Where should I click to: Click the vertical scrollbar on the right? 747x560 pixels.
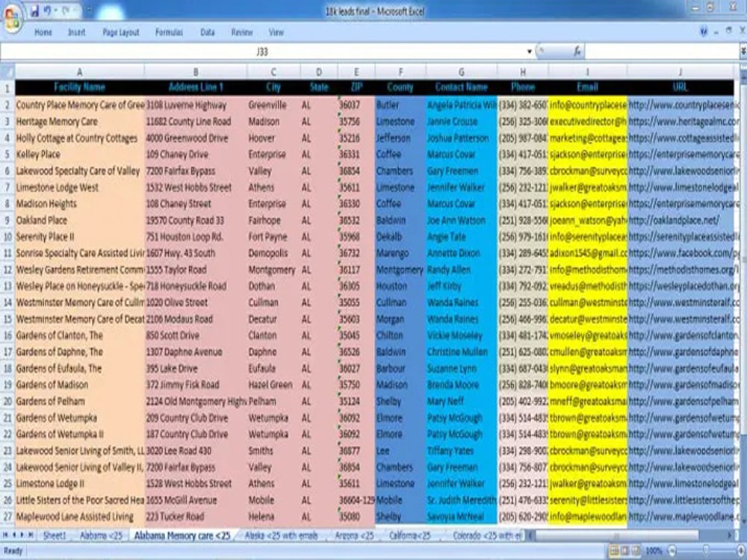coord(742,224)
